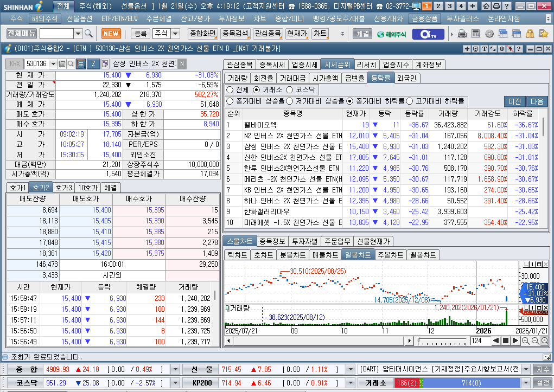The image size is (554, 392).
Task: Open the calculator icon in toolbar
Action: (475, 34)
